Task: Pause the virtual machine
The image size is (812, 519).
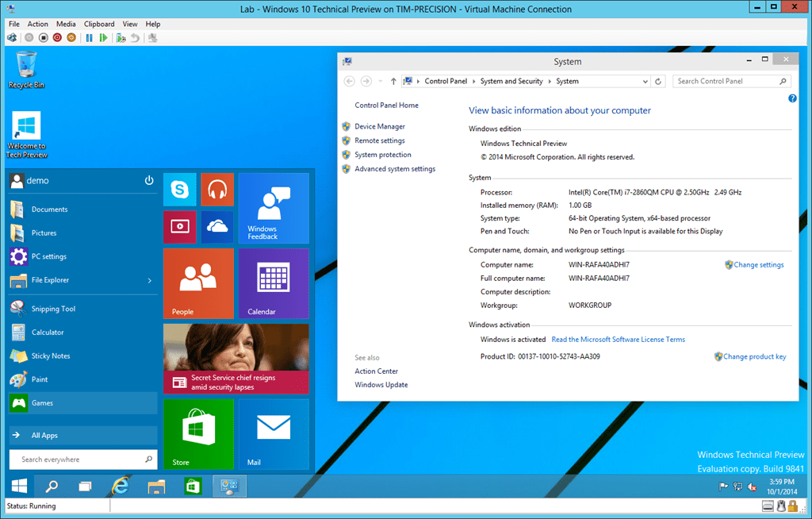Action: tap(89, 38)
